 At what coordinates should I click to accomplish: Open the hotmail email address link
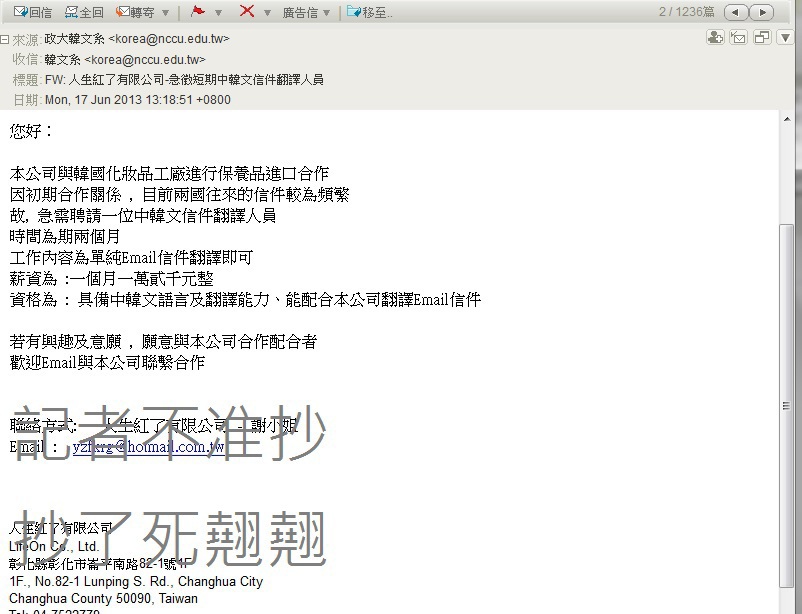point(148,447)
